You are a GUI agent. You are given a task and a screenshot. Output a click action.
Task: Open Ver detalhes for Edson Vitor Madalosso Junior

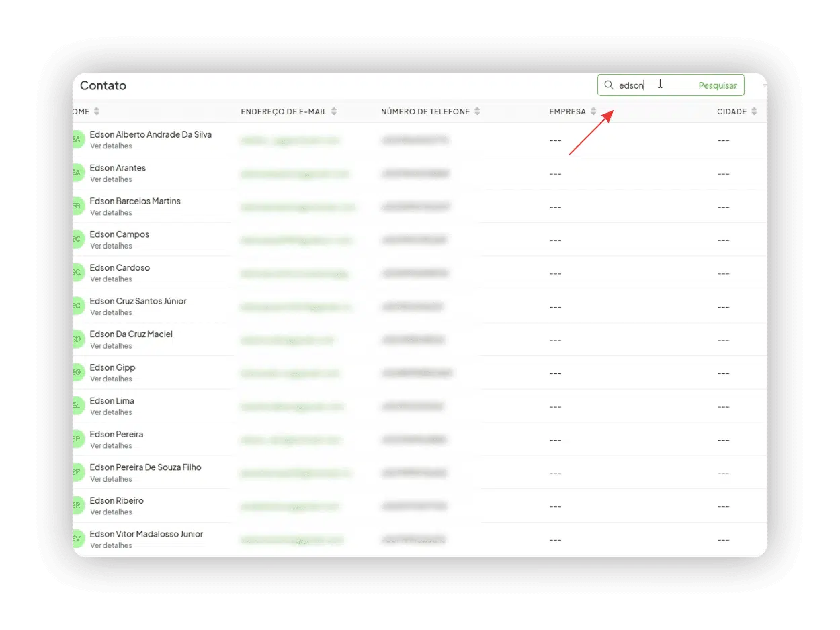(111, 545)
